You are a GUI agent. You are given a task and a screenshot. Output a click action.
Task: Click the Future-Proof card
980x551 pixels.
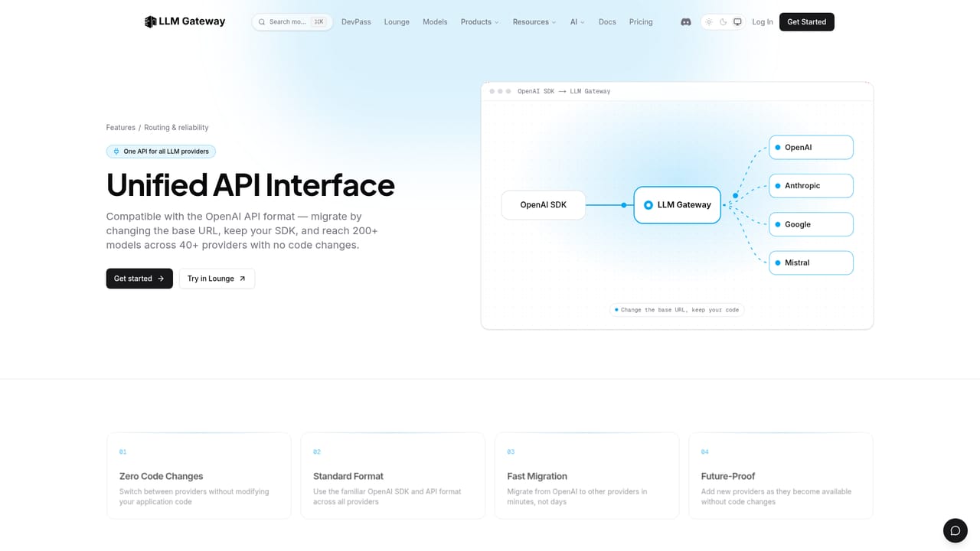pos(781,476)
